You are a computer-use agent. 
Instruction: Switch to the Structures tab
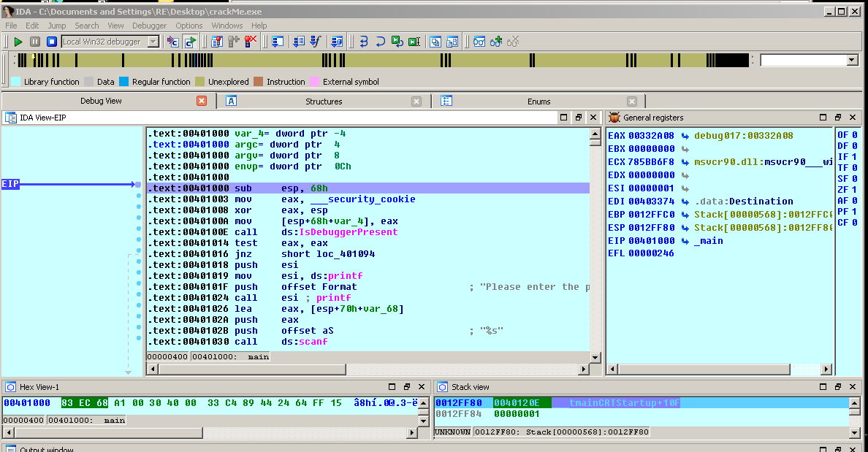tap(323, 101)
